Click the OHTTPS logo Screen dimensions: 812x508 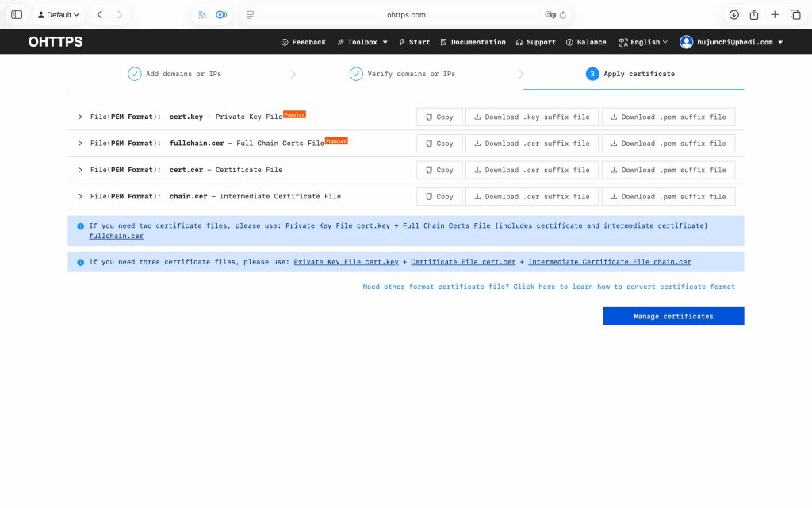56,42
